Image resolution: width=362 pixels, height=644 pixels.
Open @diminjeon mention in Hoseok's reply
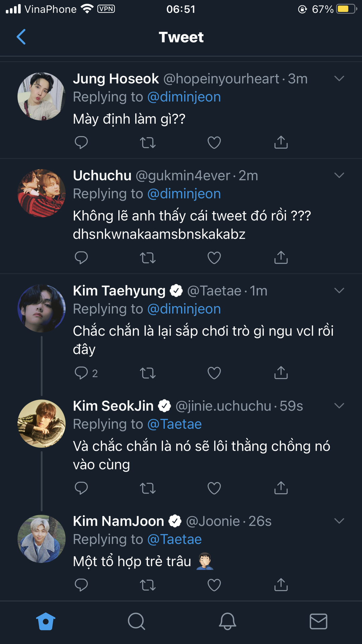184,97
